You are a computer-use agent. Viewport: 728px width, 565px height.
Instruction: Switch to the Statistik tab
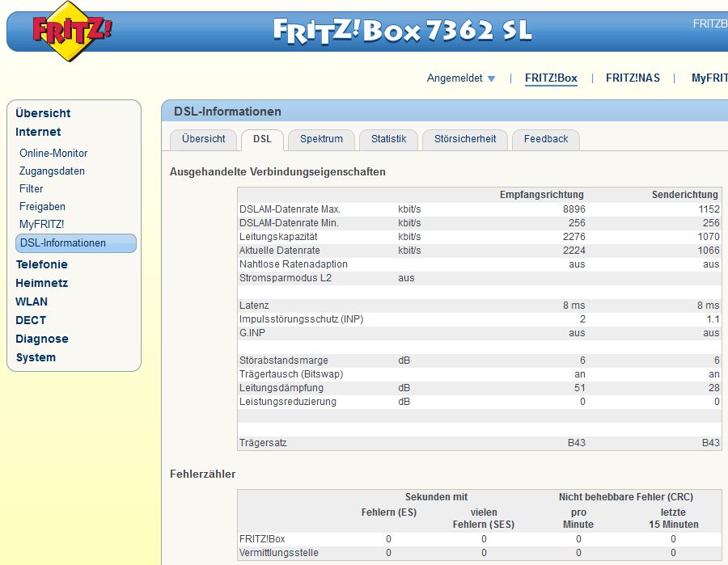[x=388, y=139]
